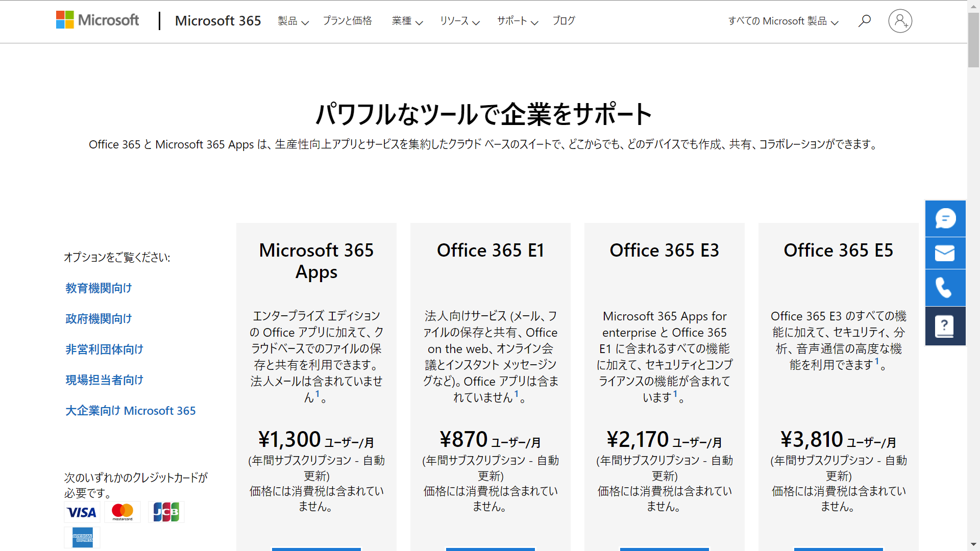Image resolution: width=980 pixels, height=551 pixels.
Task: Open the ブログ menu item
Action: coord(564,21)
